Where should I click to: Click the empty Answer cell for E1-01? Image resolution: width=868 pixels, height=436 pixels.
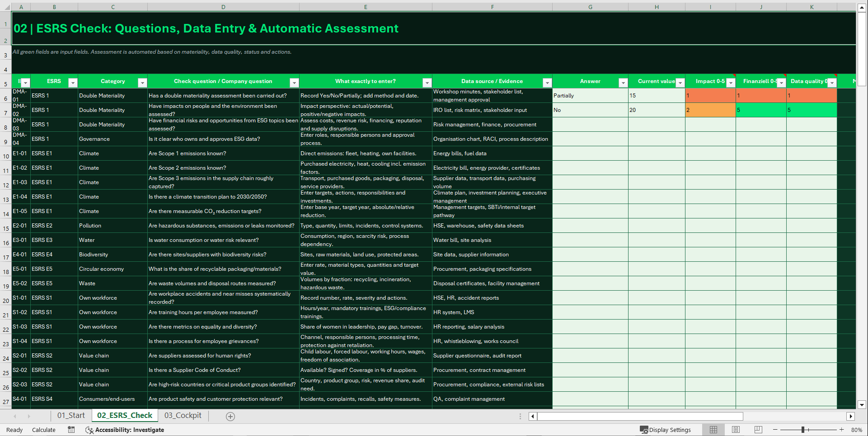[590, 153]
